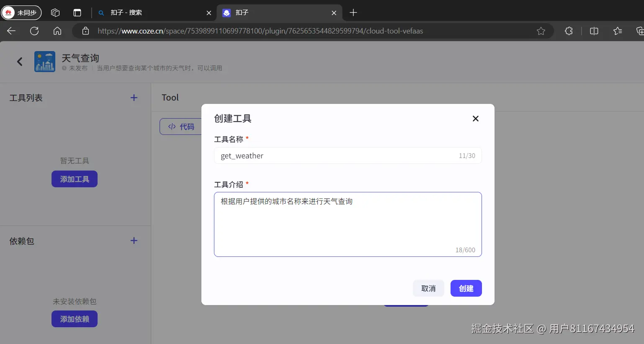Go back with the plugin page chevron
Screen dimensions: 644x344
(x=20, y=62)
